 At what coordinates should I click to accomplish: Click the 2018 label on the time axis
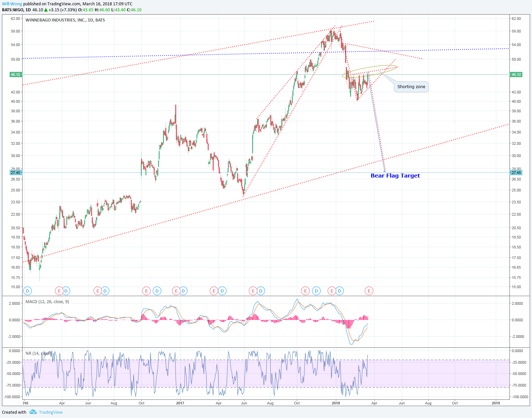(x=336, y=403)
